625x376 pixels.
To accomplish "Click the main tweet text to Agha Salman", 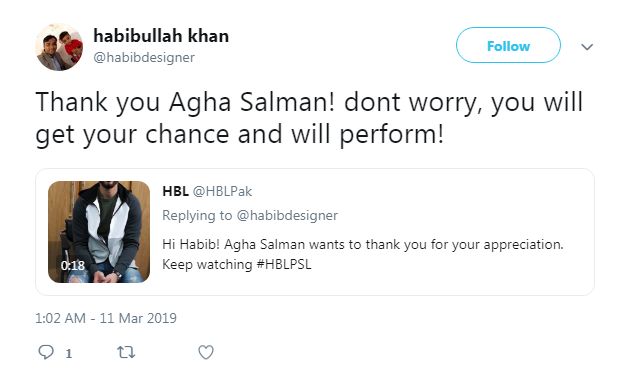I will pyautogui.click(x=309, y=118).
